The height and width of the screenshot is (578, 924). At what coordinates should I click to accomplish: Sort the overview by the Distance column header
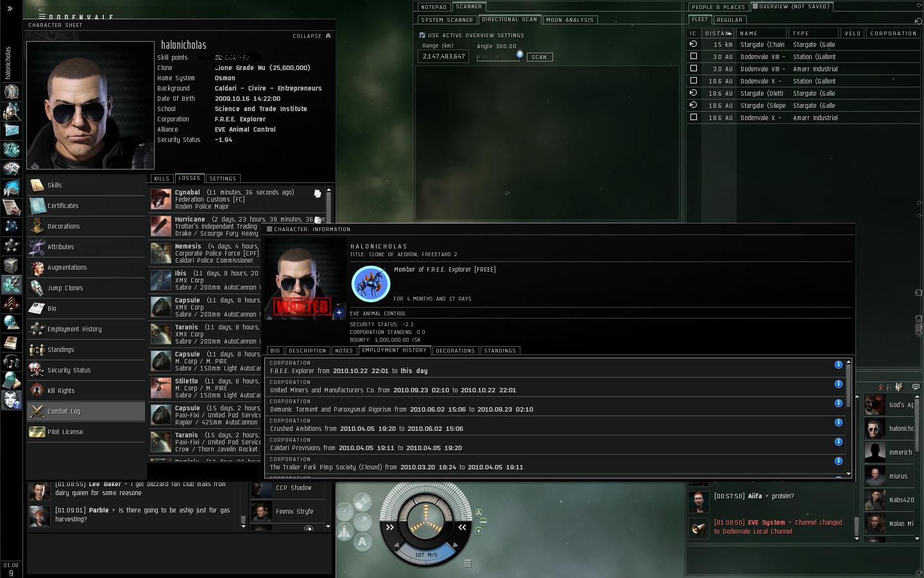point(718,33)
